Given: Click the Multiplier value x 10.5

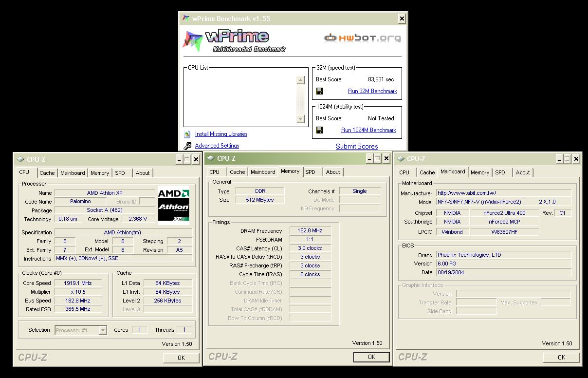Looking at the screenshot, I should click(78, 292).
